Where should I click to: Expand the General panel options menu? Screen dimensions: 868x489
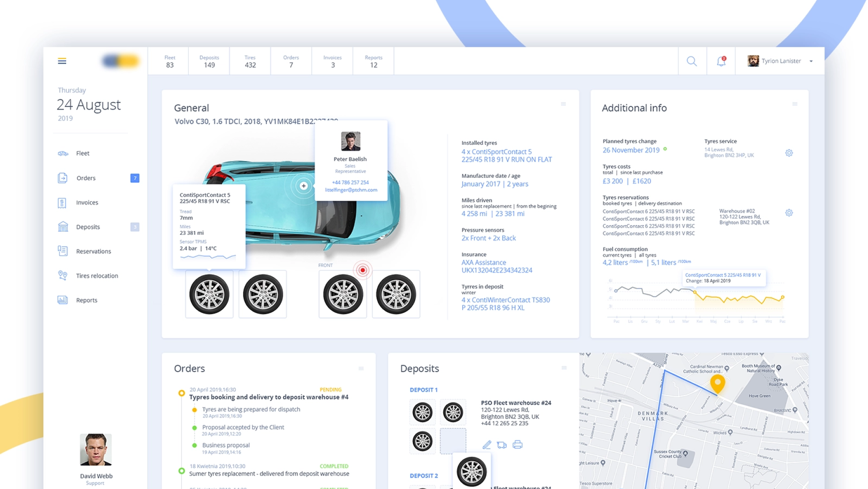point(562,104)
